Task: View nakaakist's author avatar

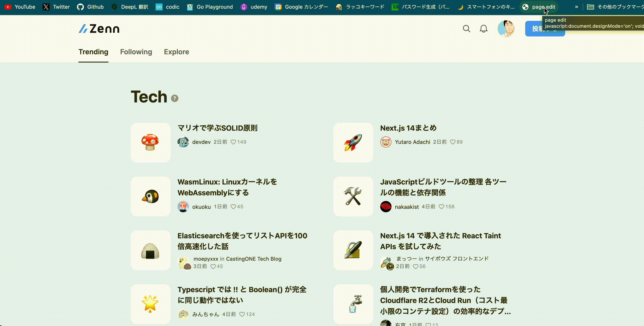Action: pyautogui.click(x=386, y=207)
